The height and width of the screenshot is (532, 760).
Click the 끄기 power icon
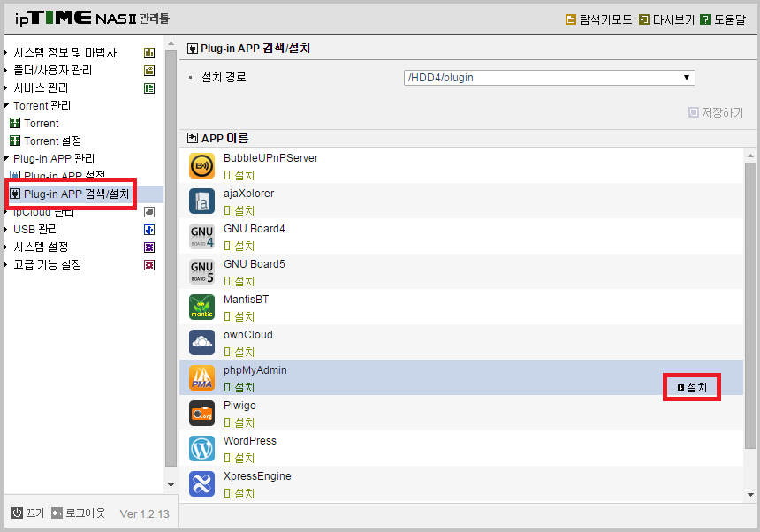[x=17, y=513]
